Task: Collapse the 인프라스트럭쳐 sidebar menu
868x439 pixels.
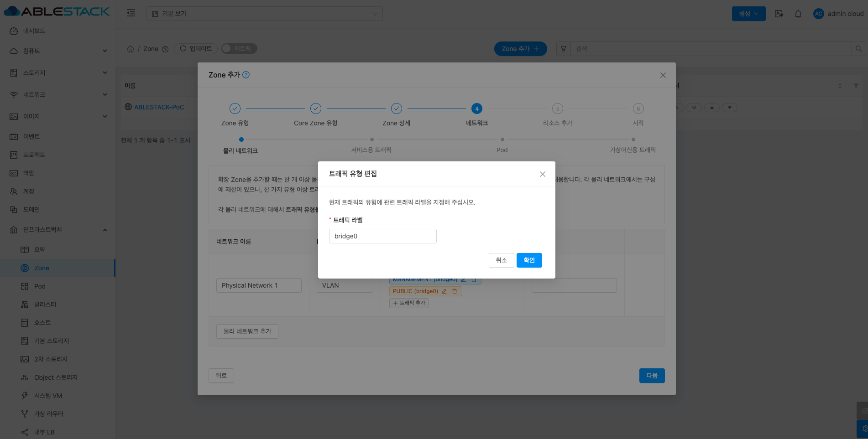Action: (x=58, y=230)
